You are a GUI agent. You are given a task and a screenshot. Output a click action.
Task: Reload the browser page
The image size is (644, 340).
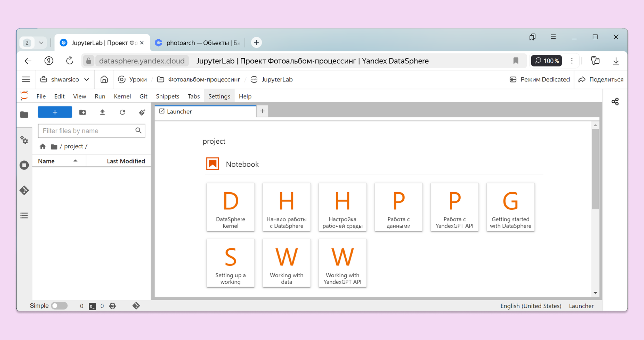[x=70, y=61]
